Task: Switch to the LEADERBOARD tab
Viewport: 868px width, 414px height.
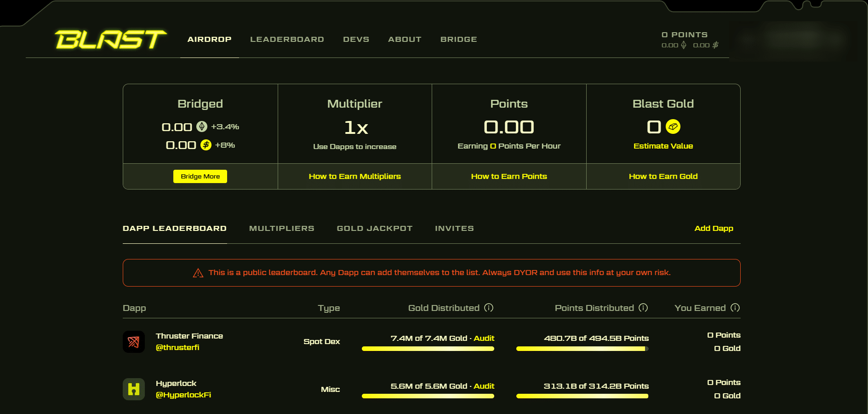Action: tap(287, 40)
